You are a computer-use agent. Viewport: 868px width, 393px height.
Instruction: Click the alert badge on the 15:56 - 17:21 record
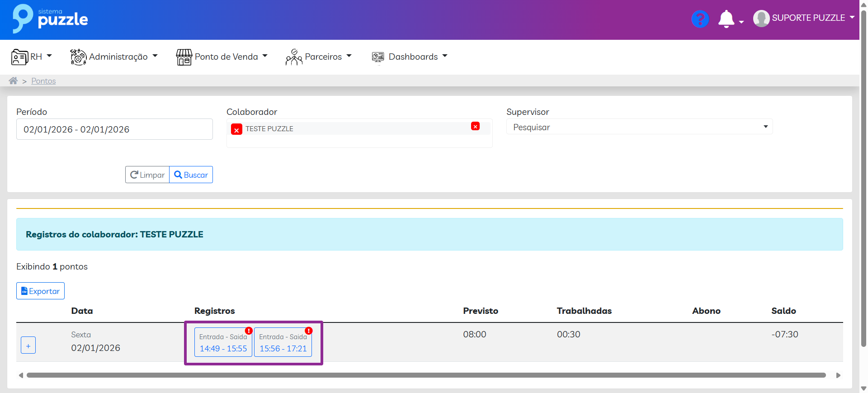(309, 331)
